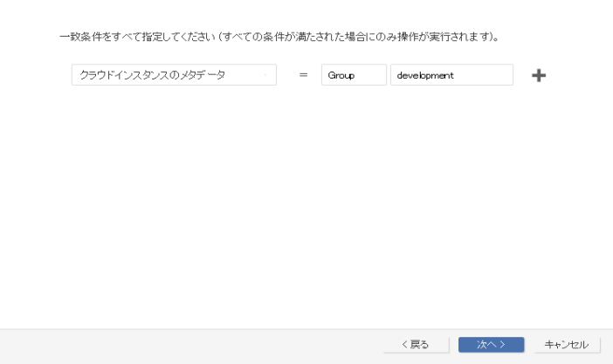Click the small arrow in the condition type combo box
This screenshot has width=613, height=364.
pos(265,75)
